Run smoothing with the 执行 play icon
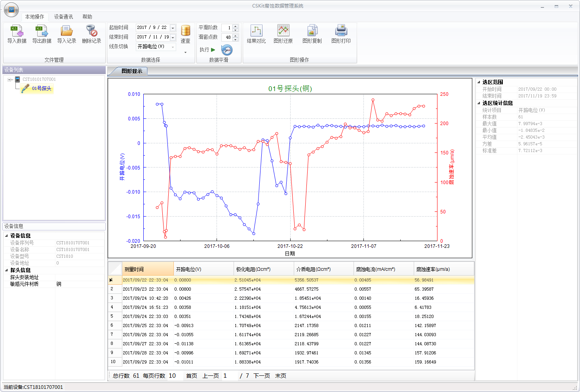 213,50
